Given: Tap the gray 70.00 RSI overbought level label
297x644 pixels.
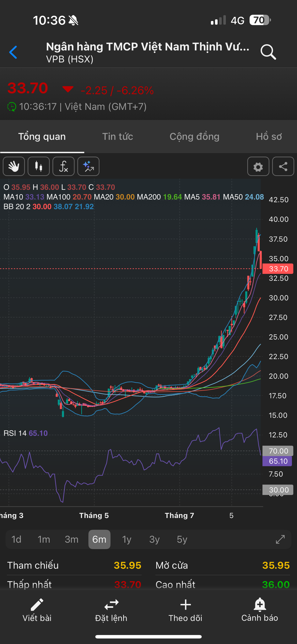Looking at the screenshot, I should click(278, 451).
